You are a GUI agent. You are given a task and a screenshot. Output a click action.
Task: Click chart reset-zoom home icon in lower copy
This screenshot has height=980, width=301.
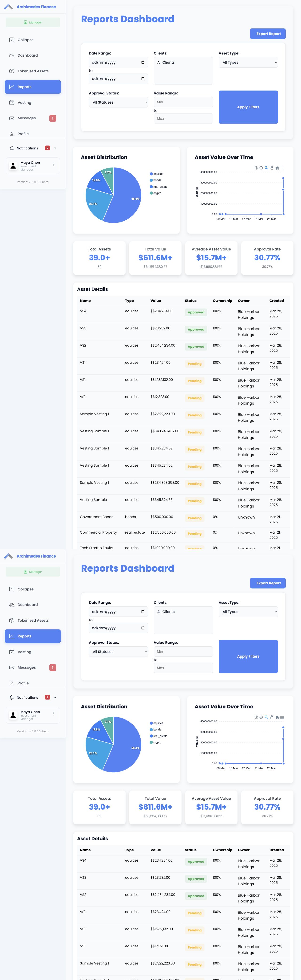pos(277,717)
